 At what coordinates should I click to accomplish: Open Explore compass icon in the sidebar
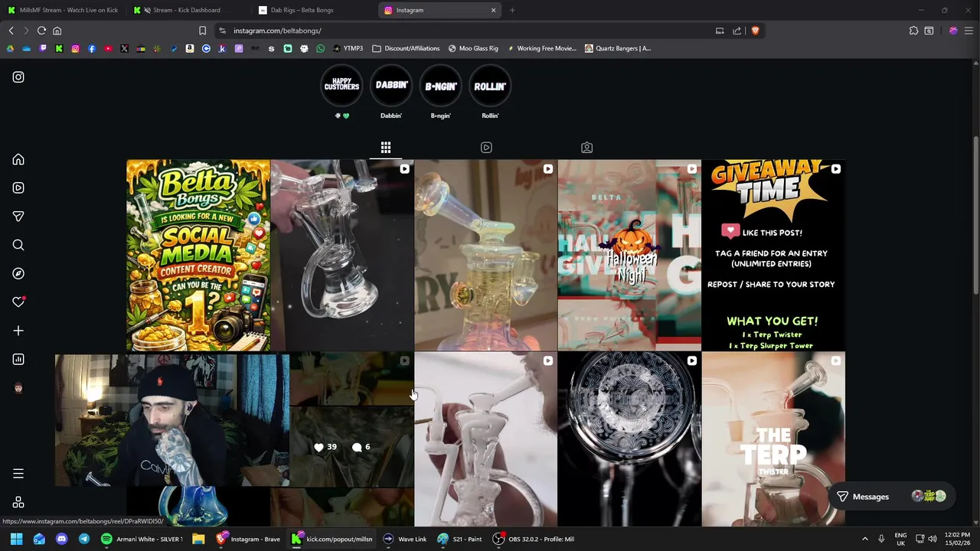[x=18, y=273]
